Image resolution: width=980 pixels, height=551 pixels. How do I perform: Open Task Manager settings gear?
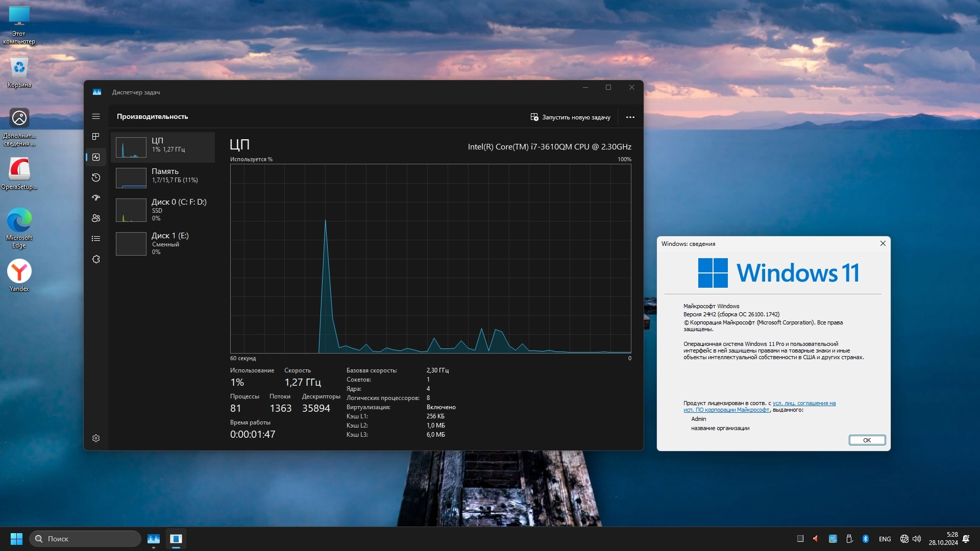click(x=96, y=438)
